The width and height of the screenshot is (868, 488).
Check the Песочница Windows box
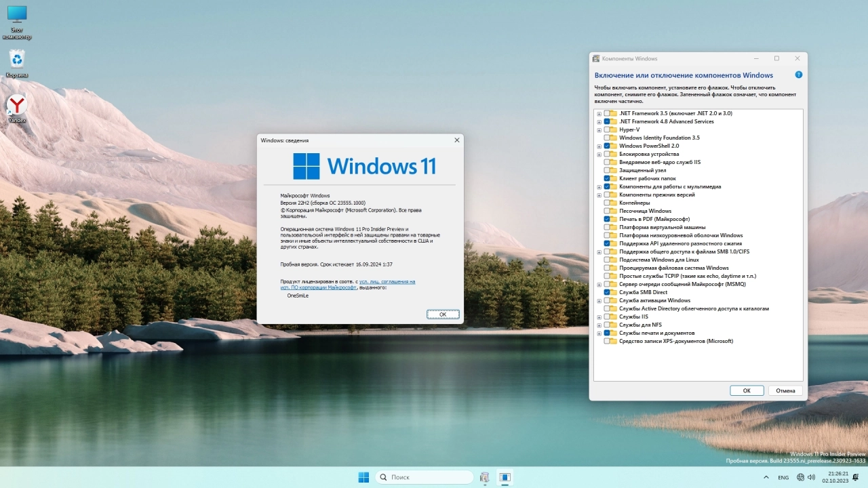point(606,211)
